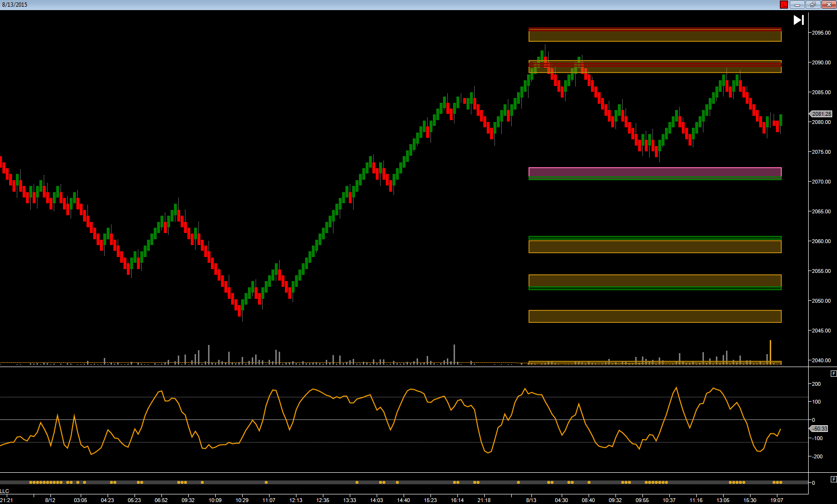Click the 8/12 date label on time axis
The image size is (837, 504).
50,500
